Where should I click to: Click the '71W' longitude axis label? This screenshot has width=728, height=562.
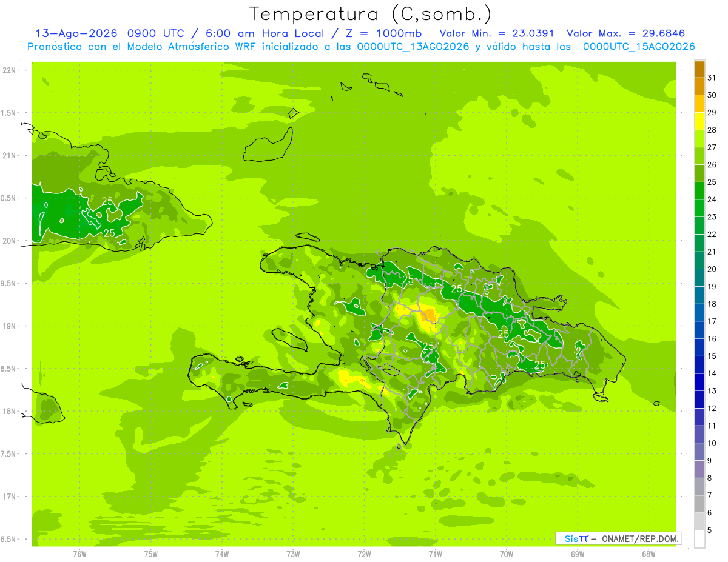[x=435, y=554]
